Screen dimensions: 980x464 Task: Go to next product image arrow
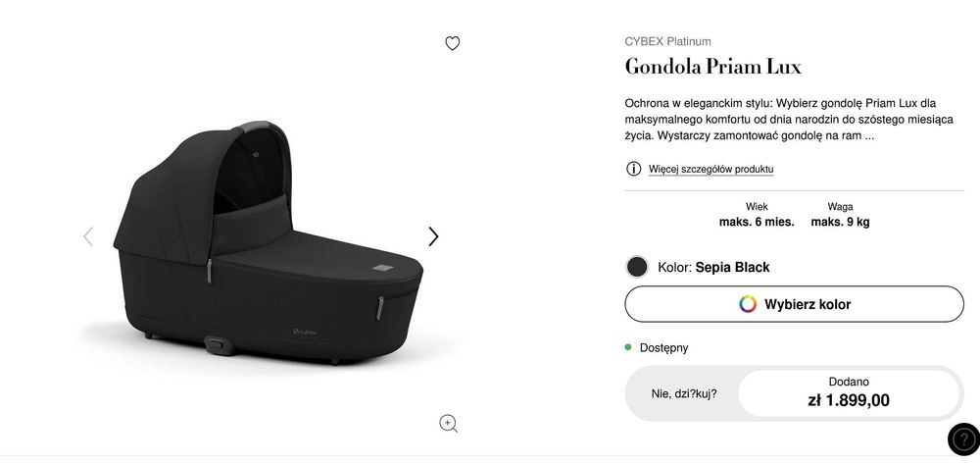pyautogui.click(x=433, y=236)
